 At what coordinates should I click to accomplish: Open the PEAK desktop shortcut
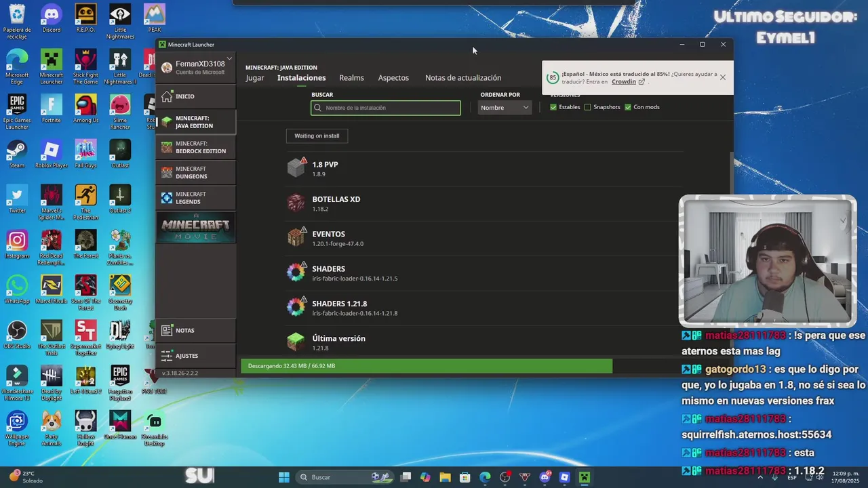pyautogui.click(x=155, y=18)
